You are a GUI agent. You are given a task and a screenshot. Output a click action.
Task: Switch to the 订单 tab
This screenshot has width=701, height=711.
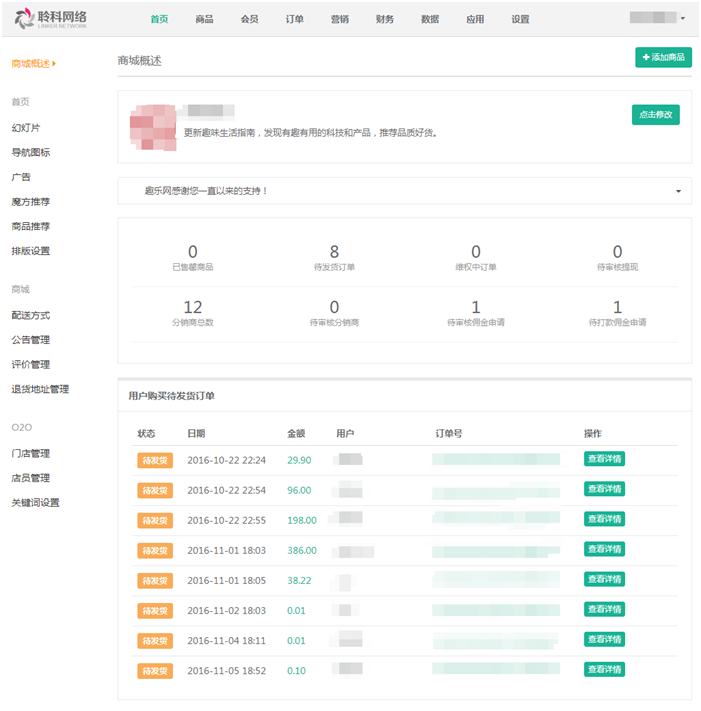click(x=294, y=19)
